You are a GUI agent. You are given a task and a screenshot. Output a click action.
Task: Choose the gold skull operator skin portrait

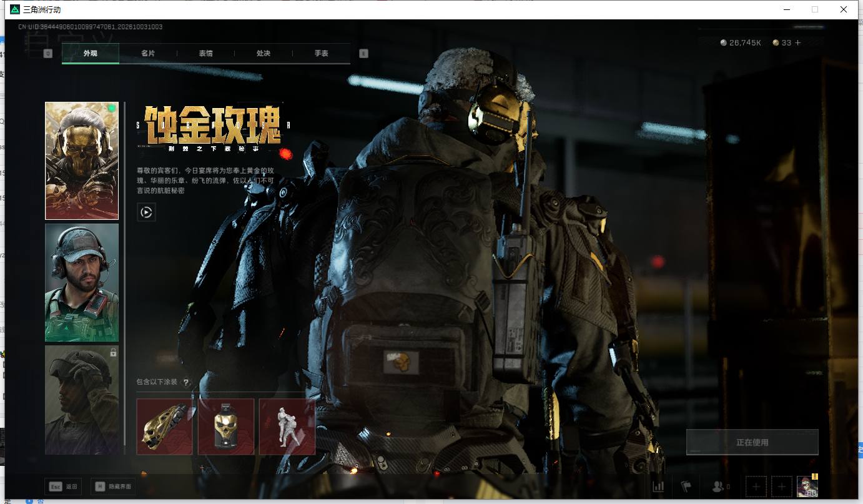[82, 161]
